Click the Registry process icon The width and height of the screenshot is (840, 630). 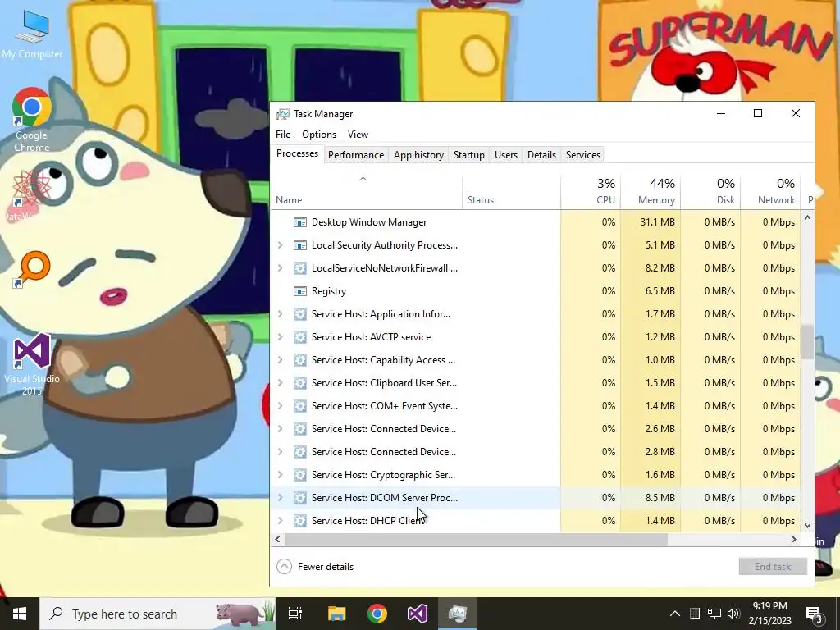point(300,291)
